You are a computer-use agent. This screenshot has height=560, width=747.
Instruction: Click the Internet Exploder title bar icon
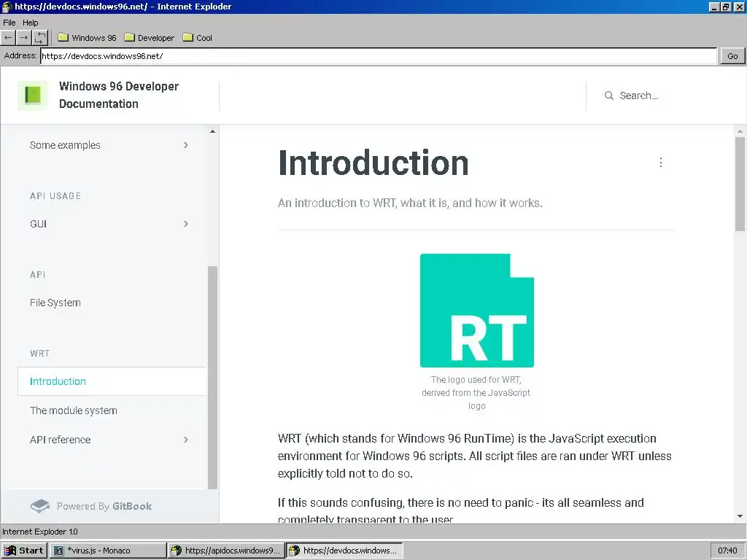[7, 7]
